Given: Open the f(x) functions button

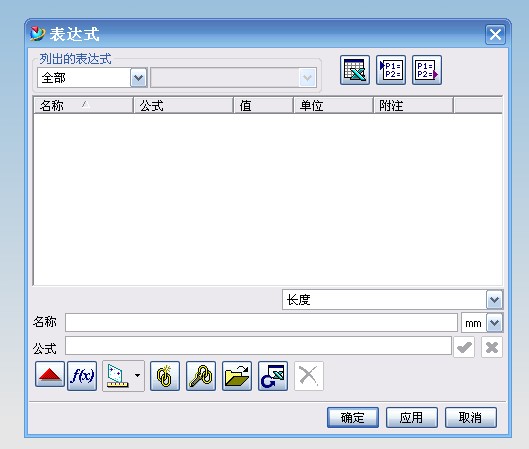Looking at the screenshot, I should coord(82,375).
